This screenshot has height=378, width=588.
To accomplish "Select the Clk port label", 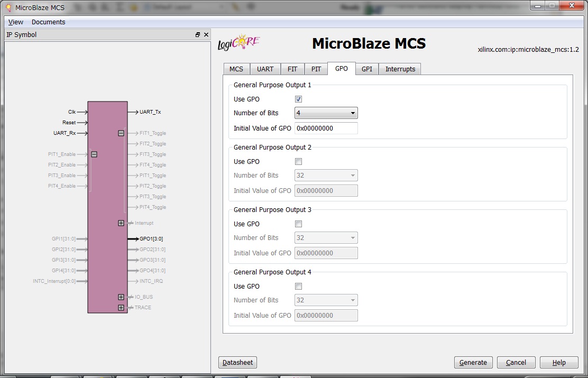I will (x=72, y=112).
